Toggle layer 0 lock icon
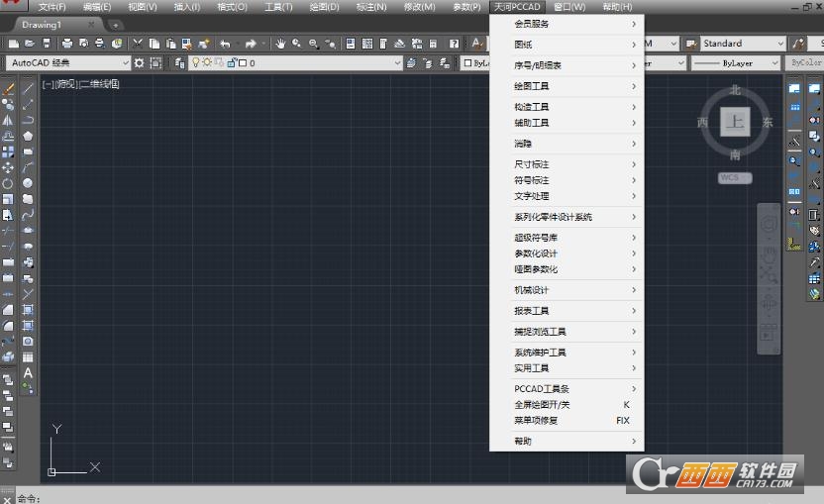The height and width of the screenshot is (504, 824). point(232,62)
